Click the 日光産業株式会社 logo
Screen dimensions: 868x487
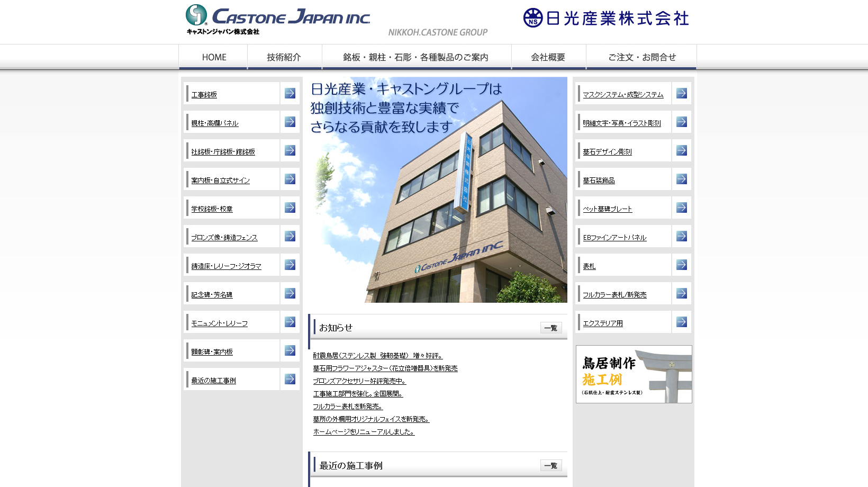pos(606,18)
